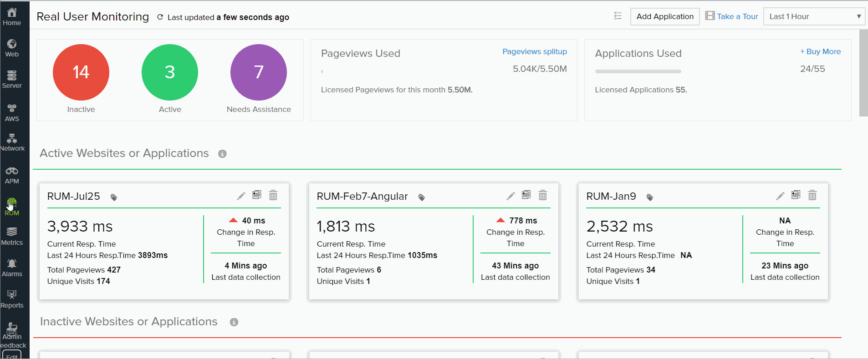Switch to list view icon
The height and width of the screenshot is (359, 868).
click(x=618, y=16)
